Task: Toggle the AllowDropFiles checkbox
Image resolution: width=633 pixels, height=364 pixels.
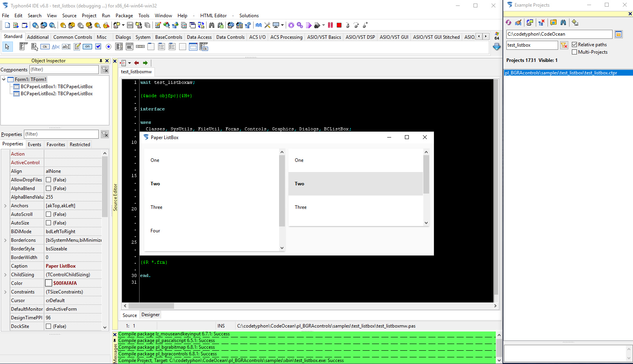Action: (49, 180)
